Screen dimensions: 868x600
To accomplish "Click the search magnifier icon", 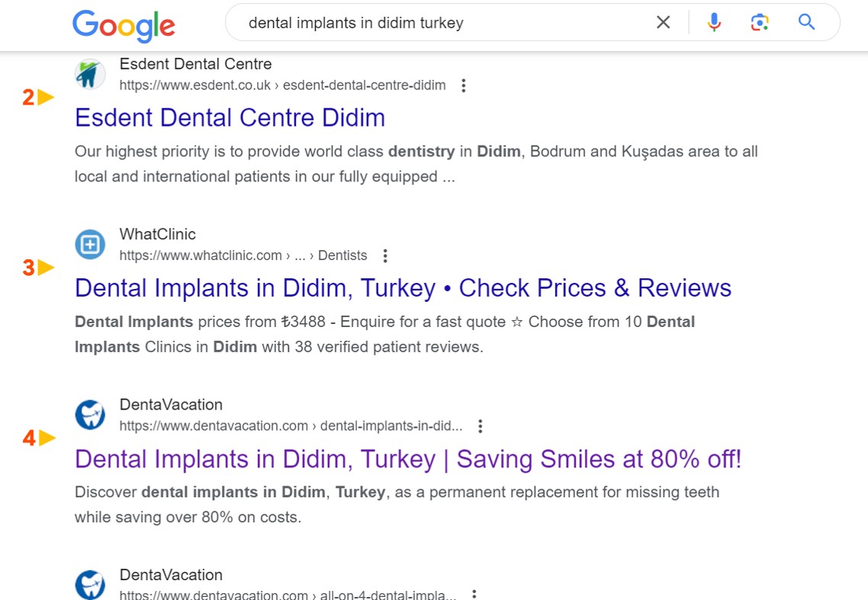I will pos(806,22).
